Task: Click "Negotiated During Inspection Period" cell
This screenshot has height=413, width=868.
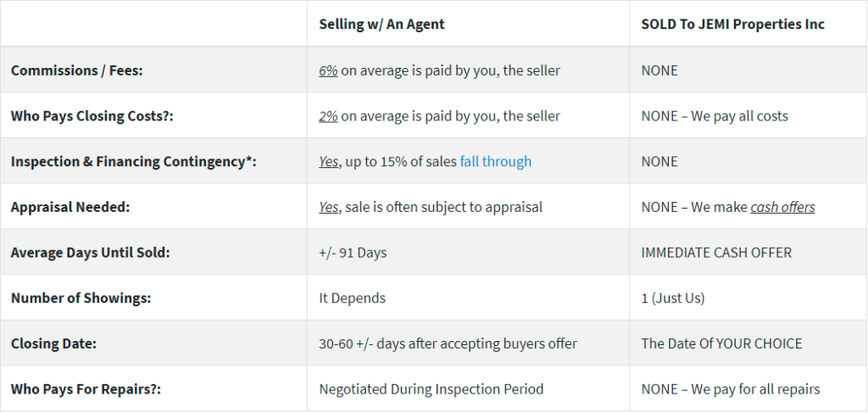Action: (x=431, y=388)
